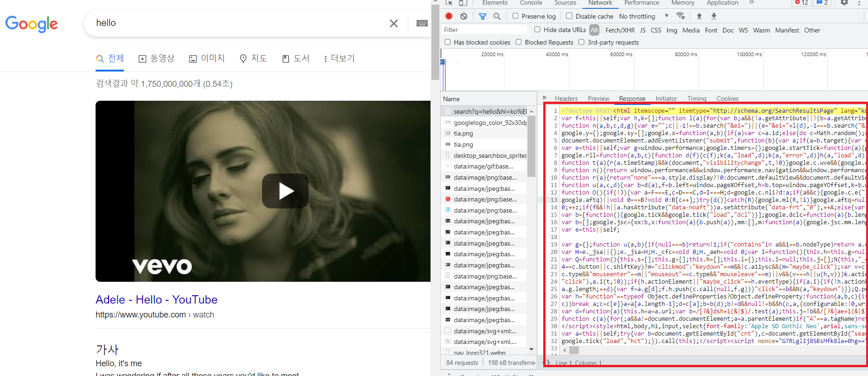Select search?q=hello request row

(485, 111)
